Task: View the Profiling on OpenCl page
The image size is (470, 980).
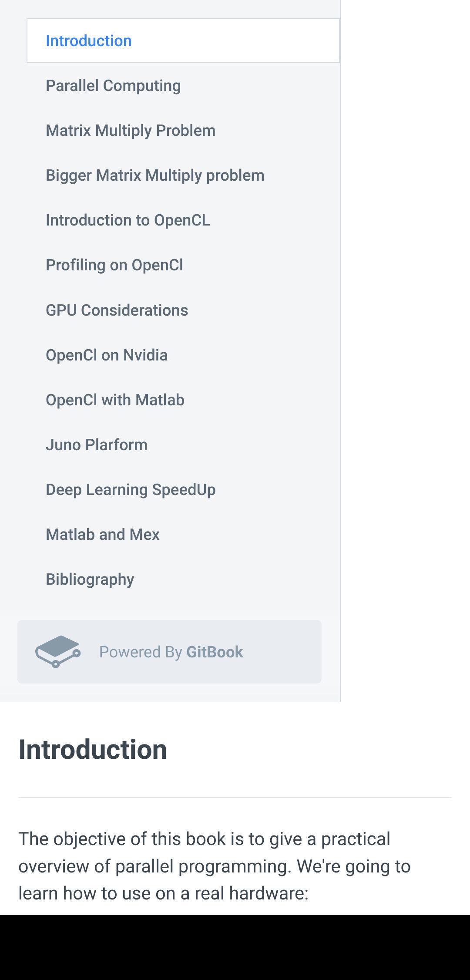Action: click(114, 265)
